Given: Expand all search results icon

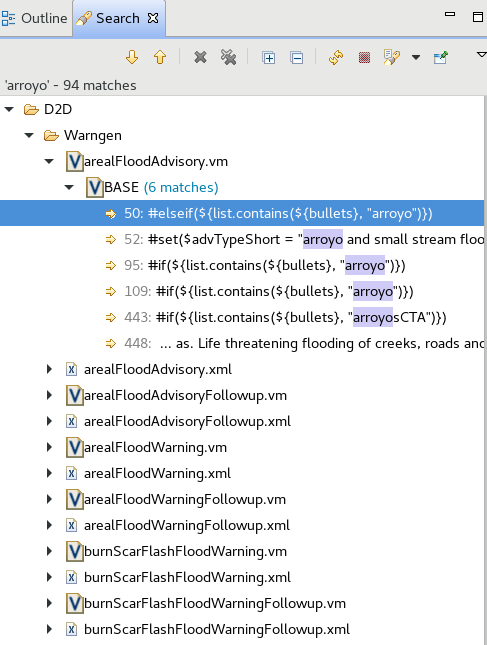Looking at the screenshot, I should pos(269,58).
